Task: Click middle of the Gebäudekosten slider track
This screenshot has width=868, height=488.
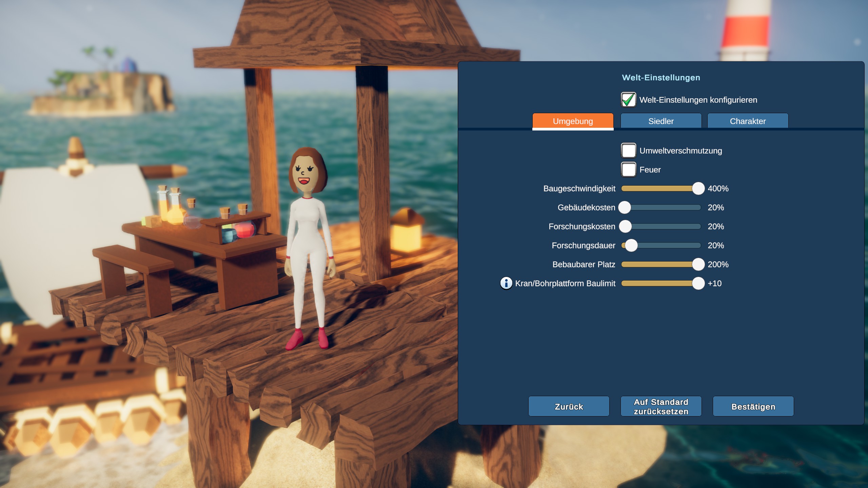Action: coord(661,207)
